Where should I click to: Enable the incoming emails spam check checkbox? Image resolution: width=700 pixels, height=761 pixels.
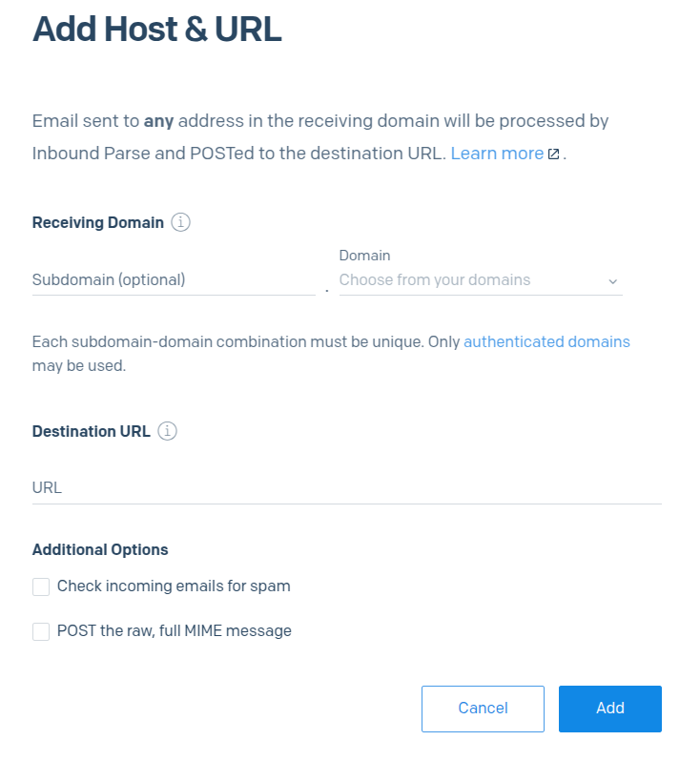(x=41, y=586)
